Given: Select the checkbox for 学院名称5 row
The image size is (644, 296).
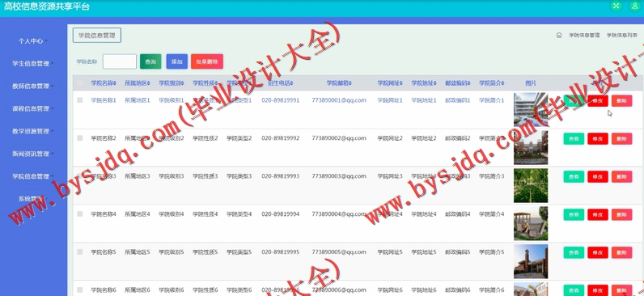Looking at the screenshot, I should 79,252.
